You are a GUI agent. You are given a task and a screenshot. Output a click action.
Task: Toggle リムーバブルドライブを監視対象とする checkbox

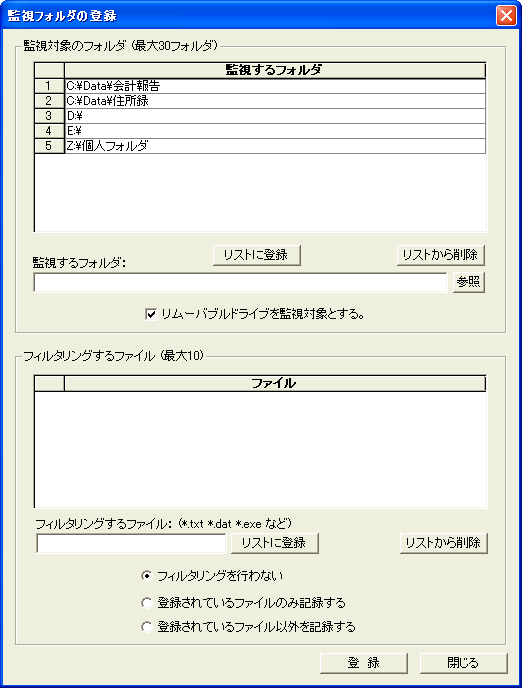point(151,314)
